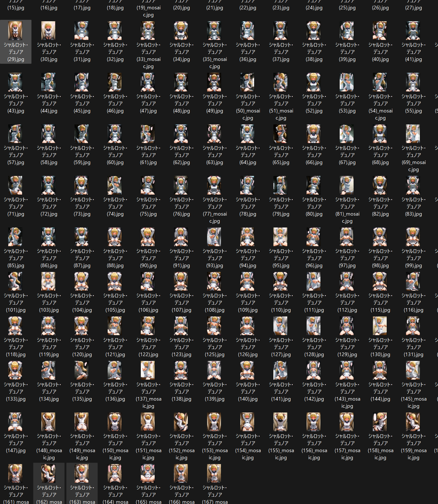Click file name シャルロット・デュノア (118).jpg
438x504 pixels.
pyautogui.click(x=16, y=347)
